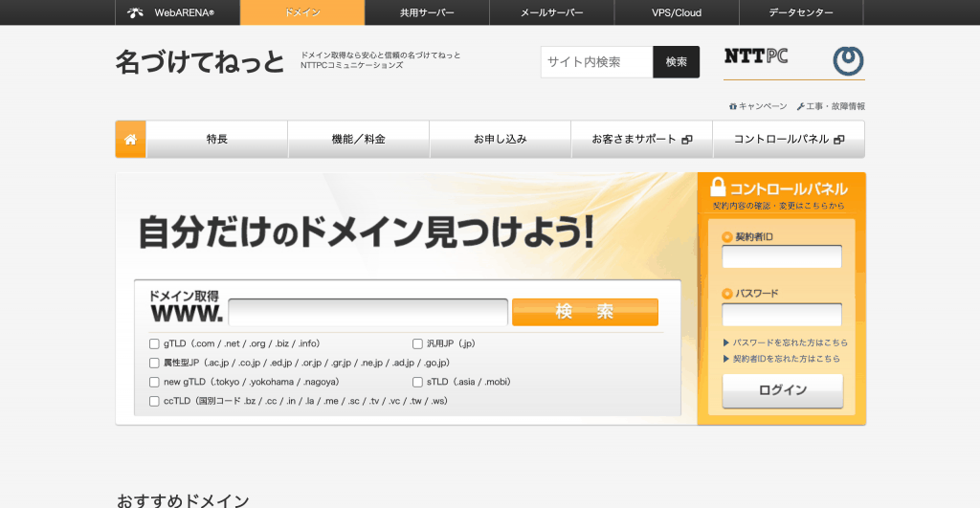980x508 pixels.
Task: Open the ドメイン top tab
Action: (302, 12)
